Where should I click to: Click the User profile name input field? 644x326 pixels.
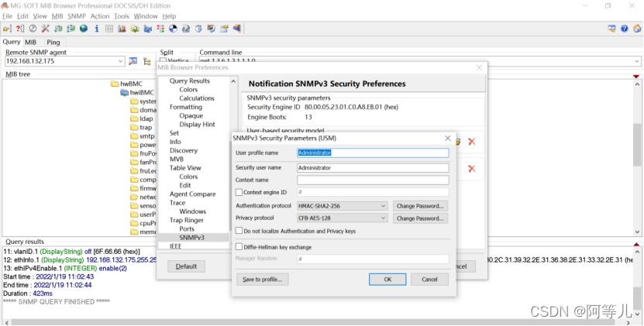click(x=373, y=153)
